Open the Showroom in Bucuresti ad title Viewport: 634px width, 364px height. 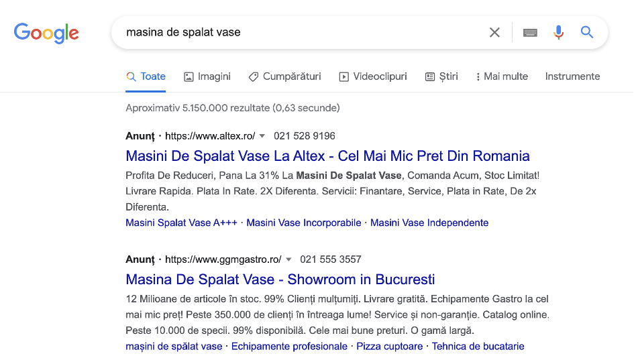(x=280, y=280)
